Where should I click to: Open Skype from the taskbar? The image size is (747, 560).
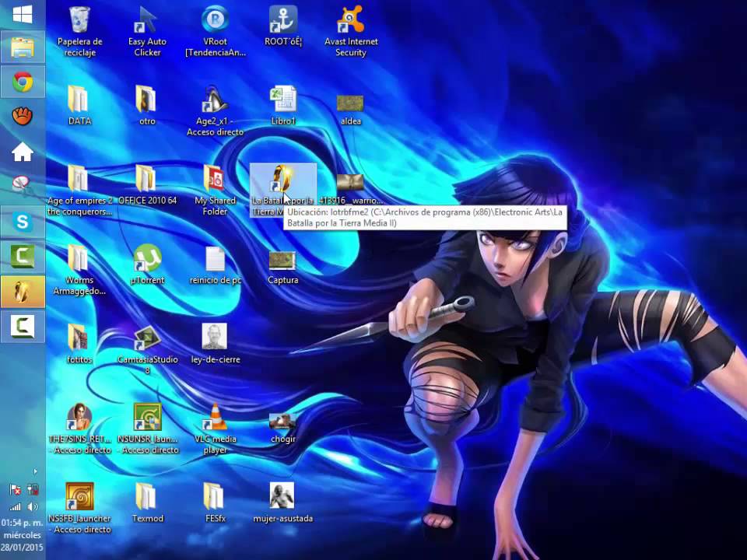tap(23, 222)
